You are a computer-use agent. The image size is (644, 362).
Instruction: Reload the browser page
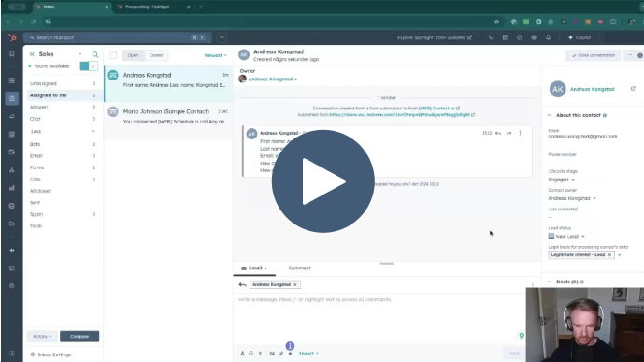(x=34, y=22)
